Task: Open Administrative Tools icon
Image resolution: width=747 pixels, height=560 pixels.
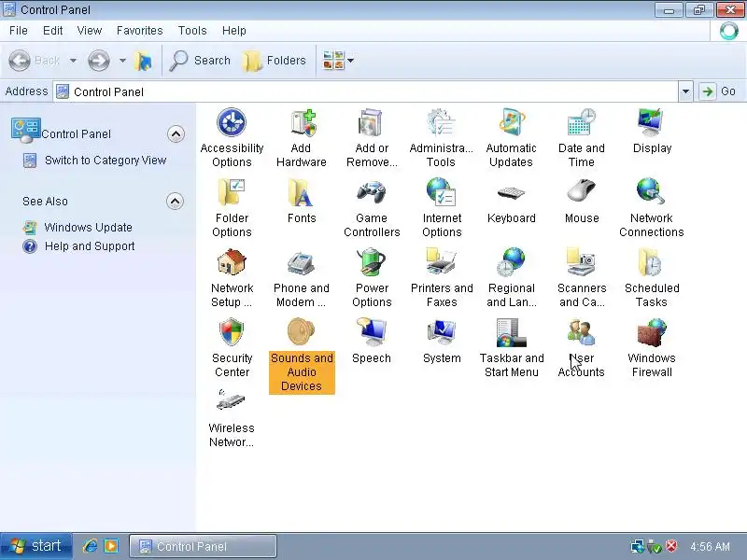Action: [442, 123]
